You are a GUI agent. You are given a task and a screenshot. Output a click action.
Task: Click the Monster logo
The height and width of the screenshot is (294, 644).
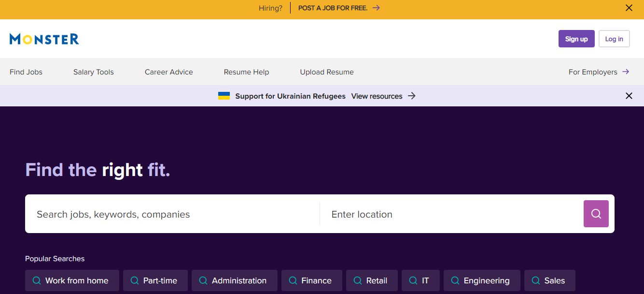click(44, 39)
